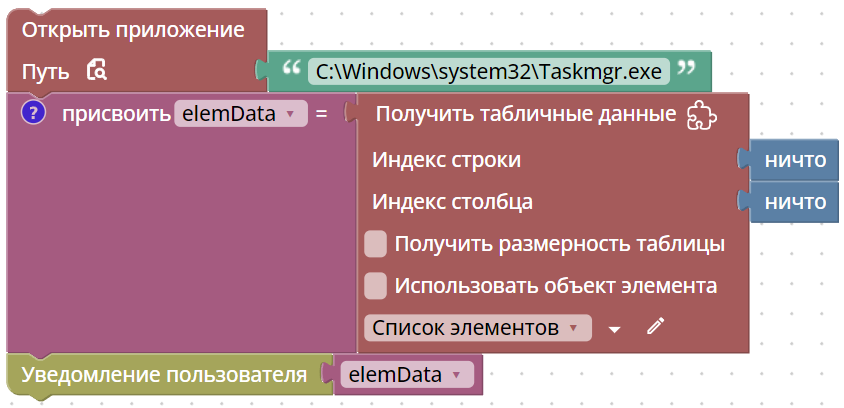The image size is (844, 408).
Task: Click the white arrow beside Список элементов
Action: [x=614, y=329]
